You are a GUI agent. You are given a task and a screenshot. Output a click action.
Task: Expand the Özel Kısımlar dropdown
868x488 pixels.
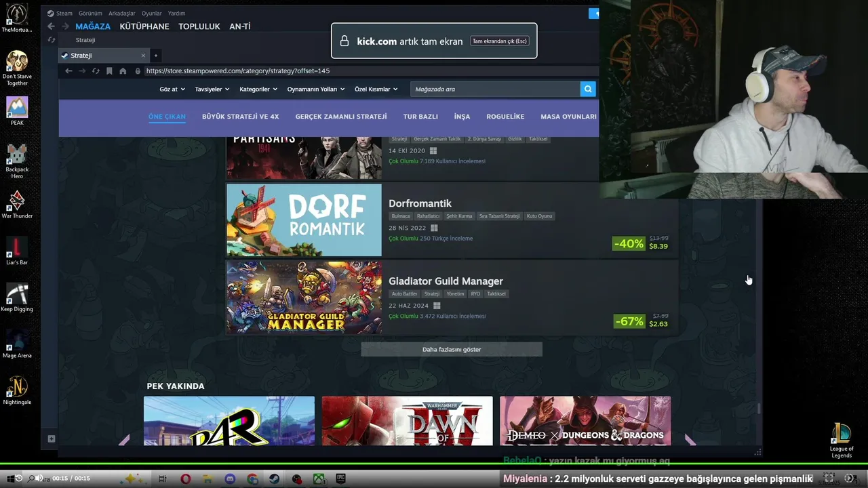tap(376, 89)
